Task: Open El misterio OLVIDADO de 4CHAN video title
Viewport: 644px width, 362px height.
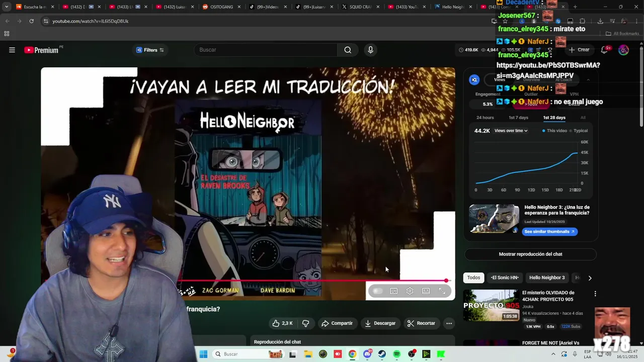Action: [x=548, y=296]
